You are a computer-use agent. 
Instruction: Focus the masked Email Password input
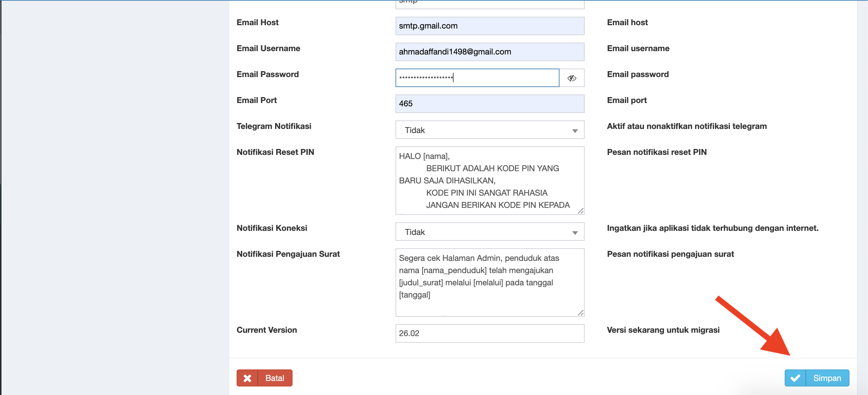click(x=477, y=78)
